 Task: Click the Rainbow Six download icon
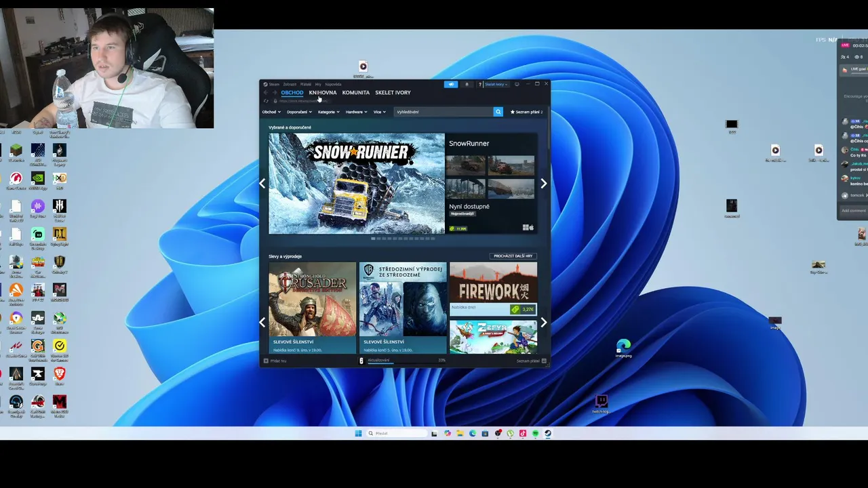tap(361, 361)
